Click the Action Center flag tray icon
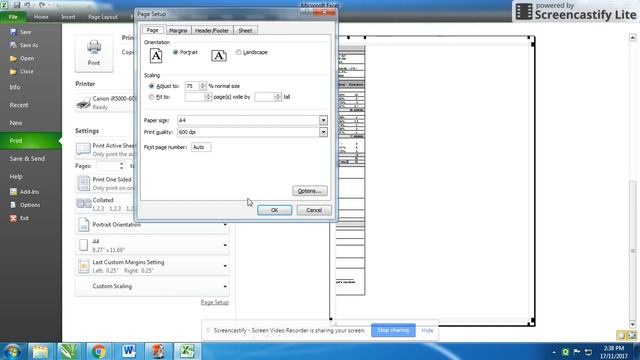 coord(577,352)
